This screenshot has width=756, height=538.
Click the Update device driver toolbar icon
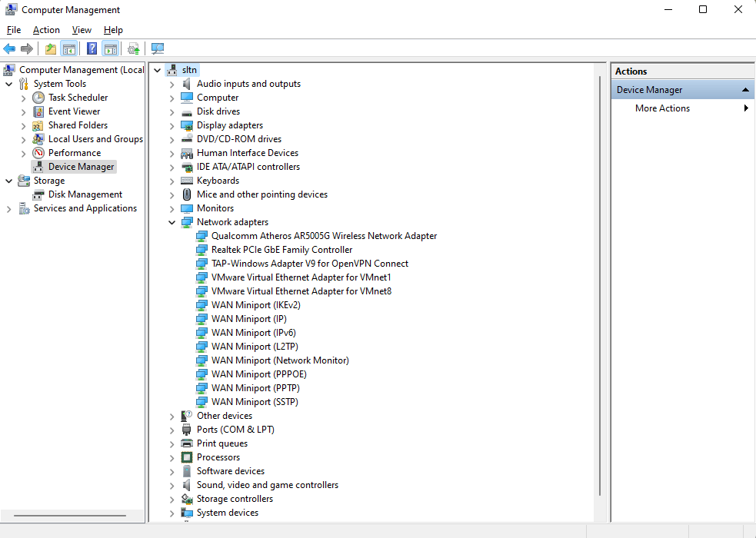click(x=134, y=49)
